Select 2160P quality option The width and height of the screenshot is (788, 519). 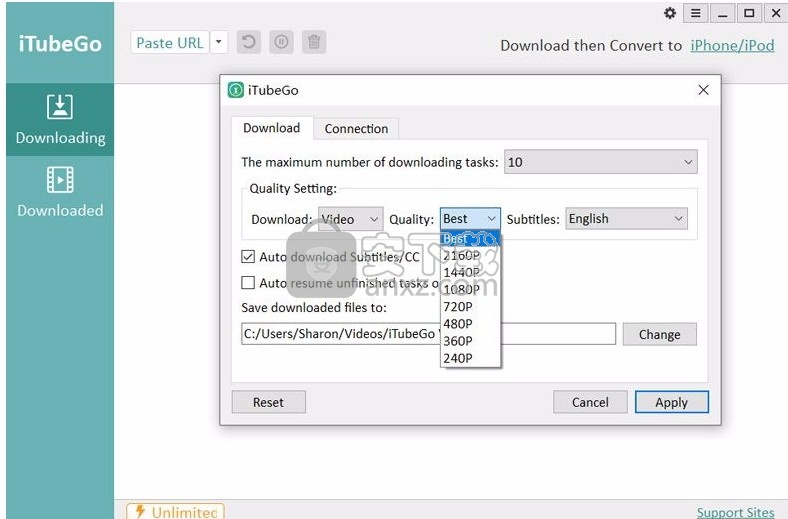(x=470, y=255)
